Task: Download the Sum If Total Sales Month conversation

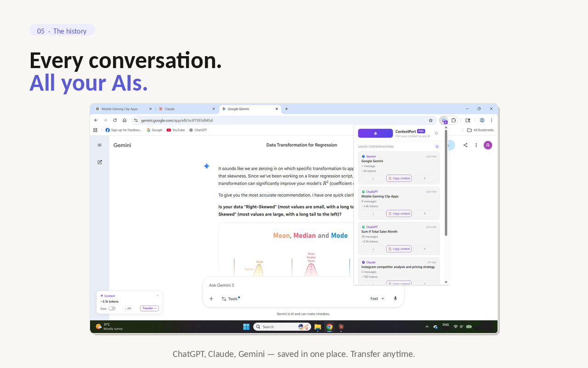Action: click(x=373, y=249)
